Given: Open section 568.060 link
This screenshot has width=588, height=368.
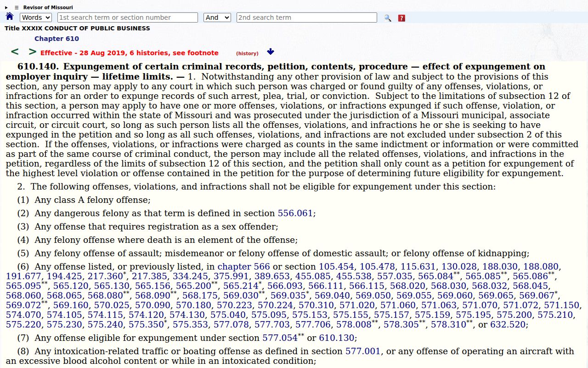Looking at the screenshot, I should [x=23, y=296].
